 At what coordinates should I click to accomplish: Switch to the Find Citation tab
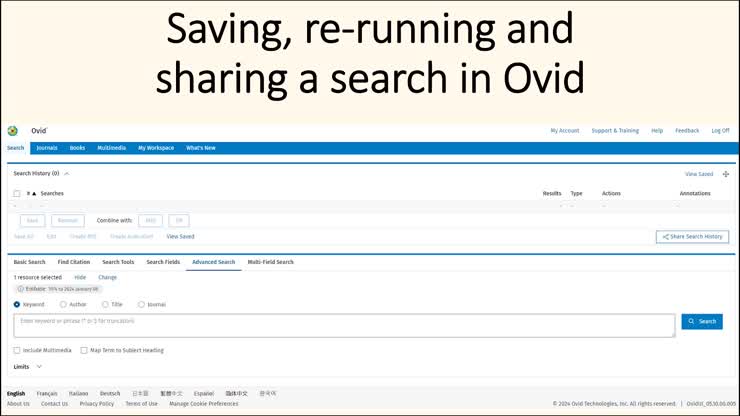pos(74,262)
